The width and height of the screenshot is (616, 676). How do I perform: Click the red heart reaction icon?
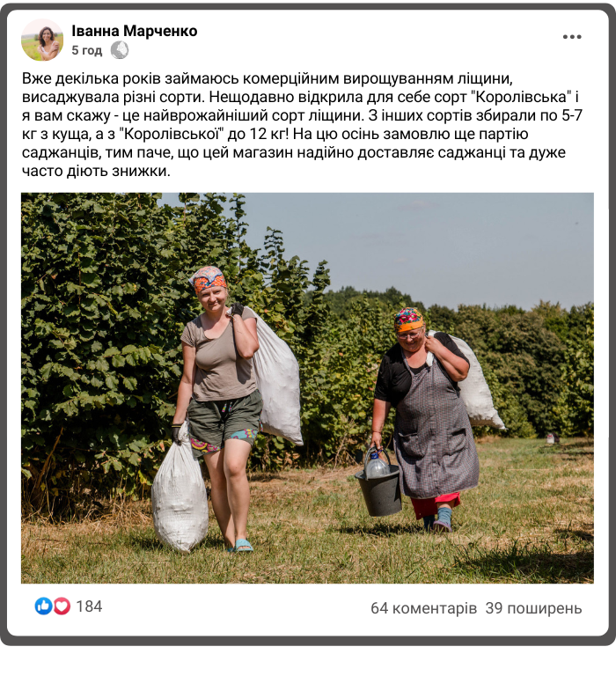tap(62, 606)
